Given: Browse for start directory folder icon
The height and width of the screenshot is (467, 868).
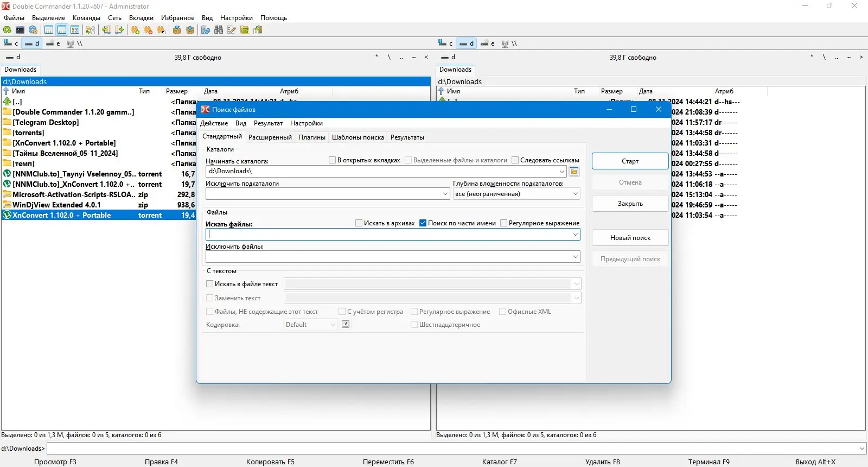Looking at the screenshot, I should (x=574, y=172).
